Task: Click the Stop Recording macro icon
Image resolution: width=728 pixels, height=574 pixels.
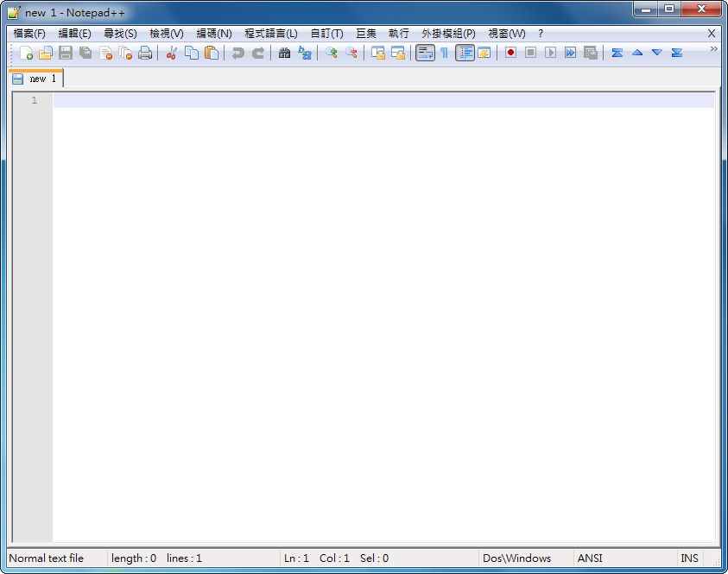Action: click(x=531, y=53)
